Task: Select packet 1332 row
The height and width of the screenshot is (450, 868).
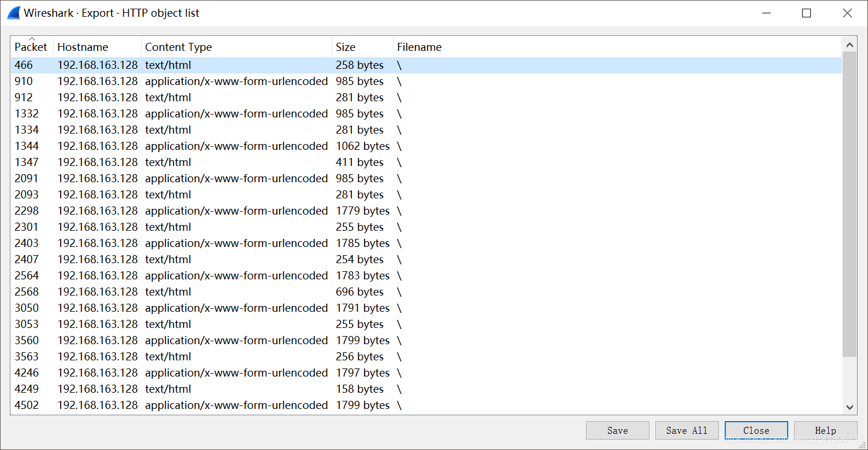Action: (426, 114)
